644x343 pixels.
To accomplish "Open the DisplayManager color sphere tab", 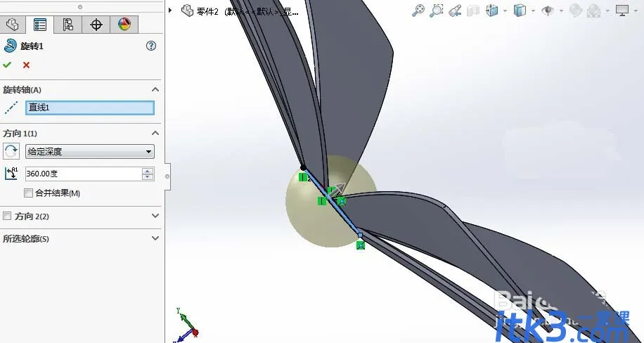I will point(124,25).
